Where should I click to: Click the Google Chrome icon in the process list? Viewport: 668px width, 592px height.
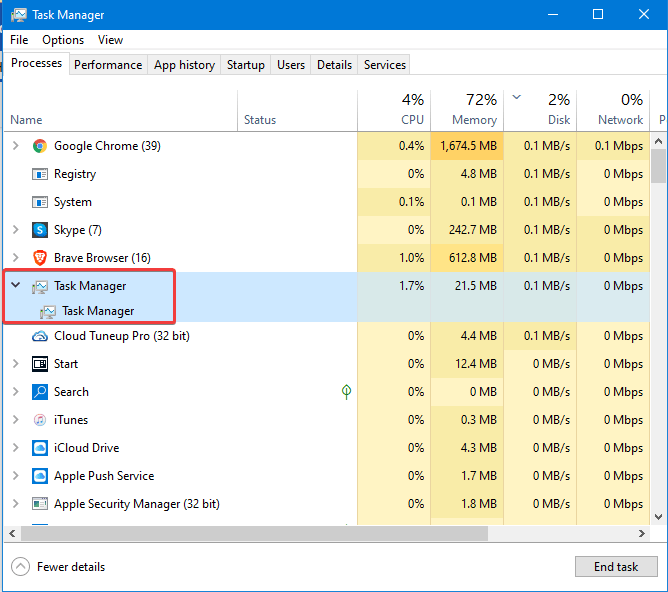[x=40, y=146]
